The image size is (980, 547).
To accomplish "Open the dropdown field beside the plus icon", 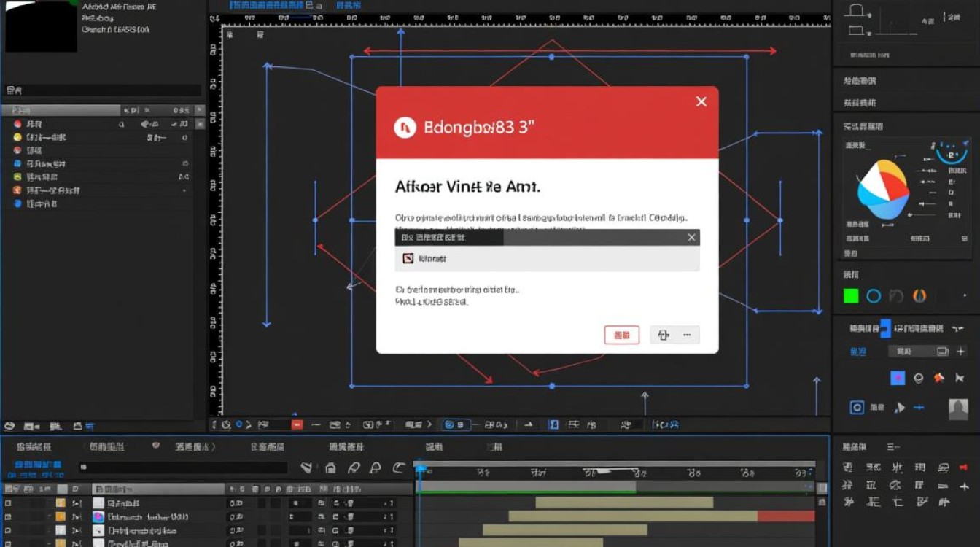I will tap(919, 352).
